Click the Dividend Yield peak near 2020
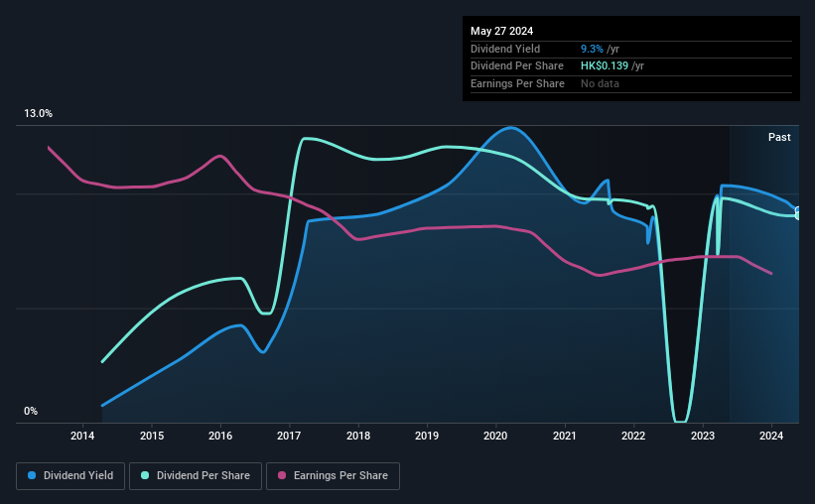The image size is (815, 504). [511, 128]
